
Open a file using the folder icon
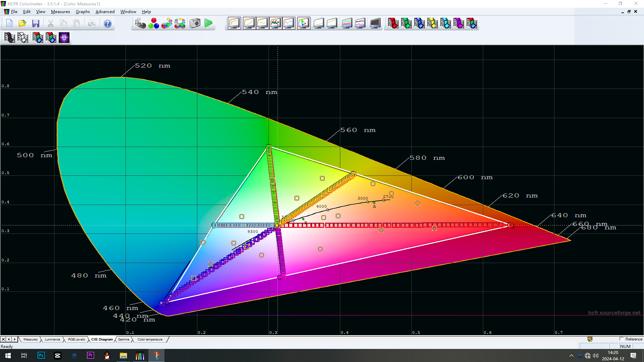22,23
